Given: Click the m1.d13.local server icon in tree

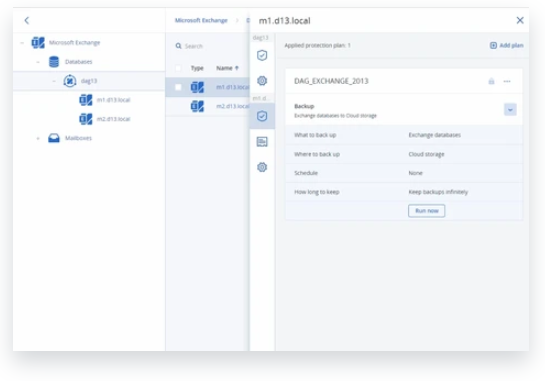Looking at the screenshot, I should 86,100.
